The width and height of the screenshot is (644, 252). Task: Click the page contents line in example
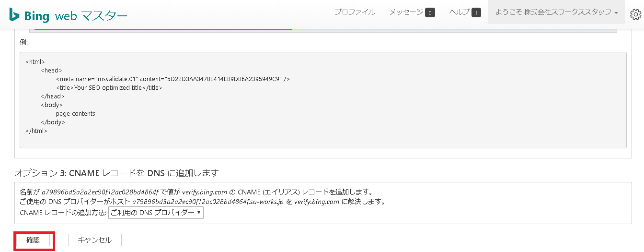(x=75, y=114)
